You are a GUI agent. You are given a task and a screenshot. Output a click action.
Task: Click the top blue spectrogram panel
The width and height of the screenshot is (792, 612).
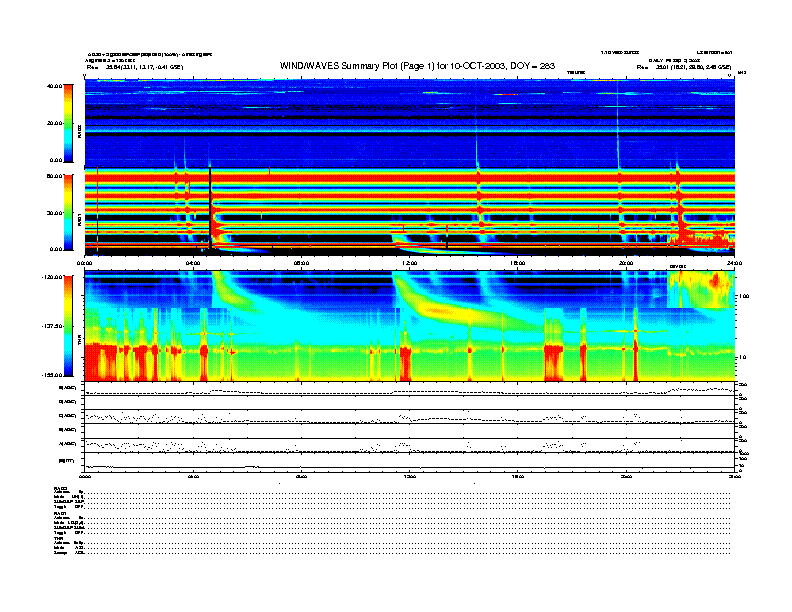coord(410,123)
